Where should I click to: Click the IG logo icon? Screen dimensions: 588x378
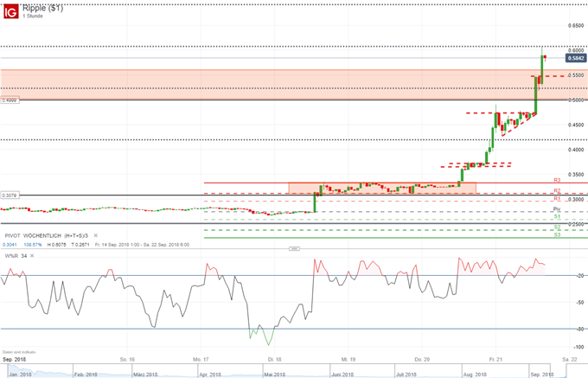point(11,12)
